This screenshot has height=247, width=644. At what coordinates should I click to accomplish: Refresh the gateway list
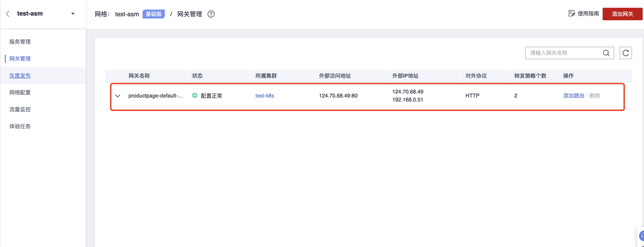625,53
